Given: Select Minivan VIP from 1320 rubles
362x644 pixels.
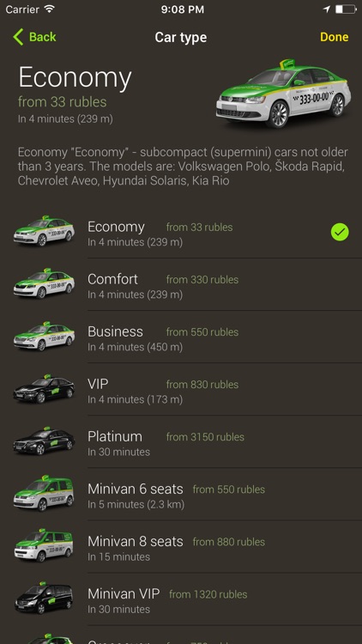Looking at the screenshot, I should click(x=181, y=599).
